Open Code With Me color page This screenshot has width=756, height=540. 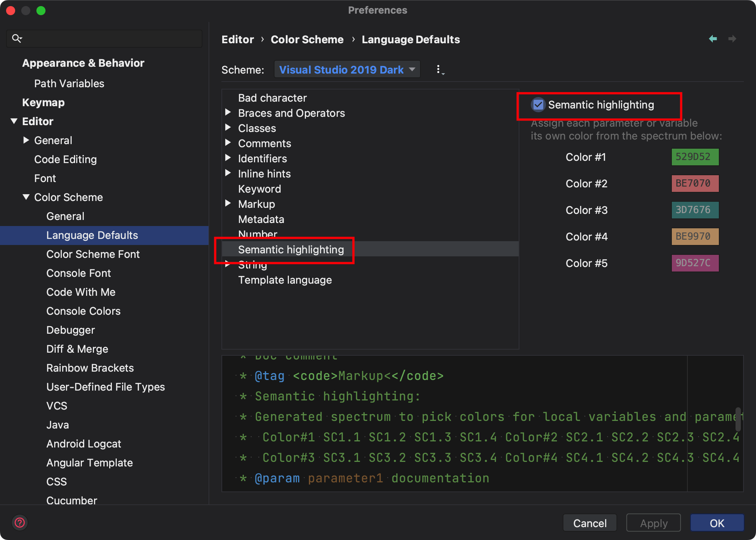point(81,292)
